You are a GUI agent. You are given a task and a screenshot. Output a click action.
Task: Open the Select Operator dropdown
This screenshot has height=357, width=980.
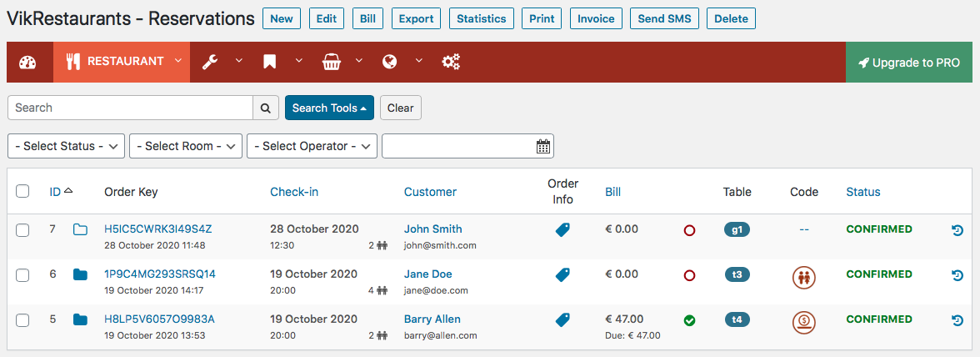tap(312, 146)
